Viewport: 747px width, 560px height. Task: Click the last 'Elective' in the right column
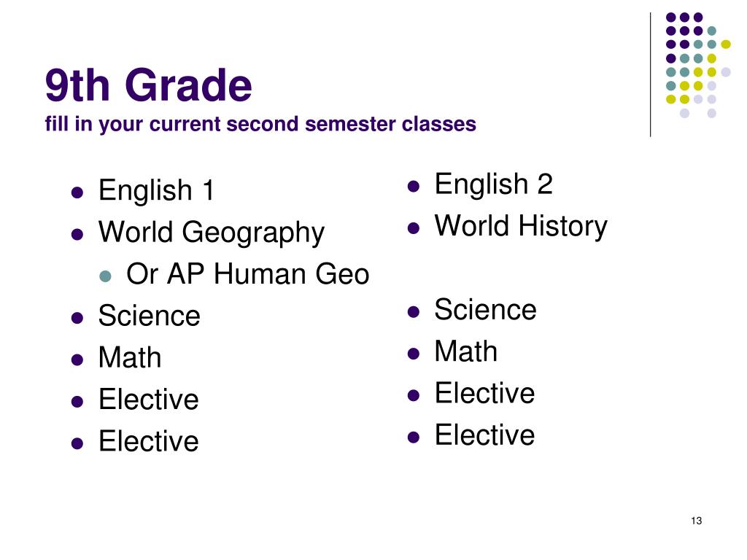click(x=485, y=435)
